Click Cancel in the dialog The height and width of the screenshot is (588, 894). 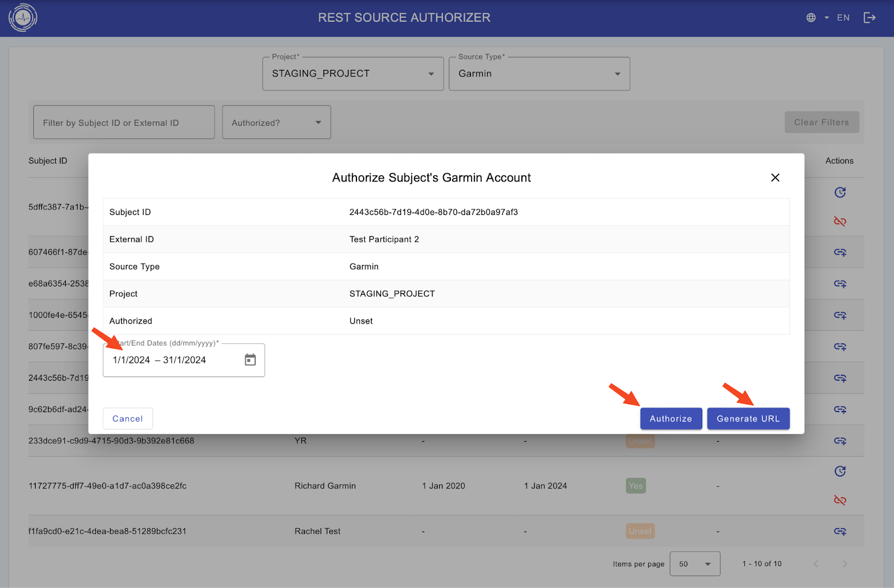tap(127, 419)
